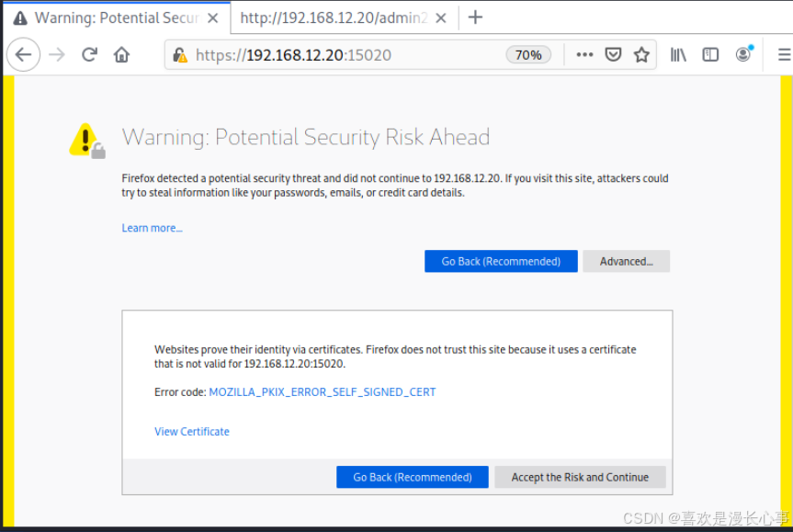Open MOZILLA_PKIX_ERROR_SELF_SIGNED_CERT error code link
The width and height of the screenshot is (793, 532).
pos(323,392)
